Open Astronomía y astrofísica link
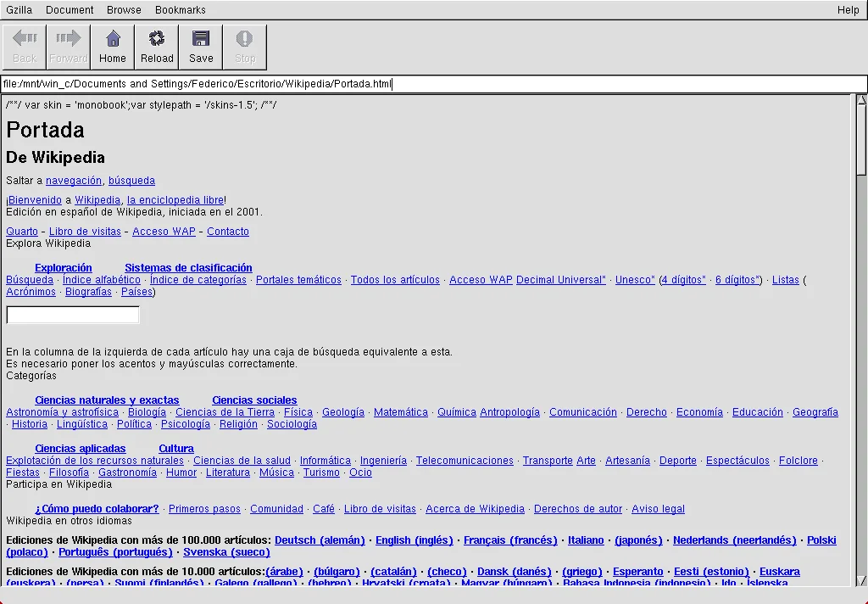Screen dimensions: 868x604 click(x=63, y=412)
